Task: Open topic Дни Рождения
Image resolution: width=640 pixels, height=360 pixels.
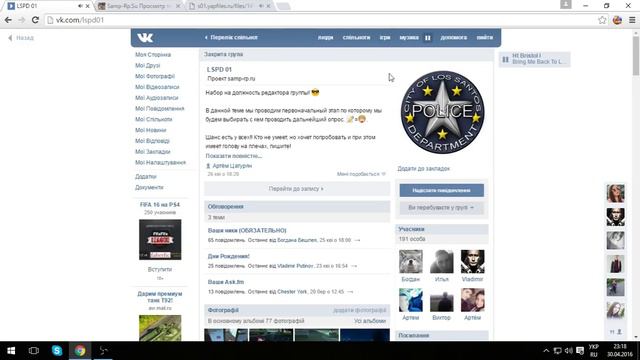Action: coord(229,256)
